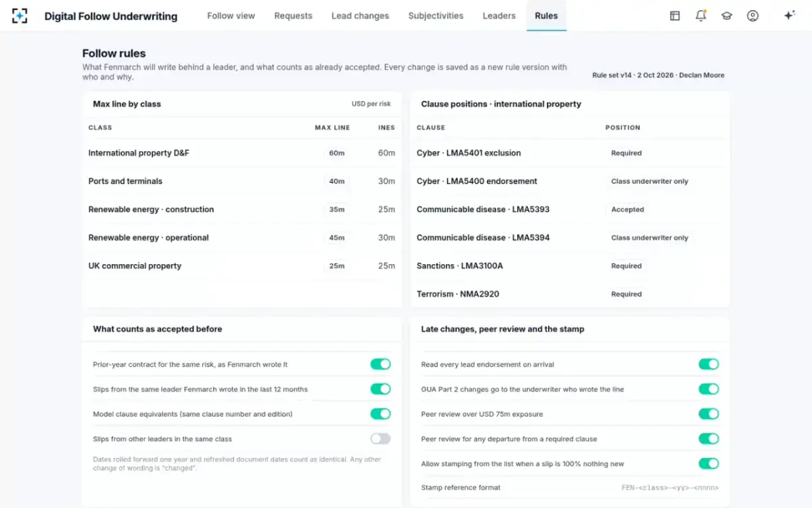Change position for Sanctions LMA3100A
812x508 pixels.
[x=627, y=266]
